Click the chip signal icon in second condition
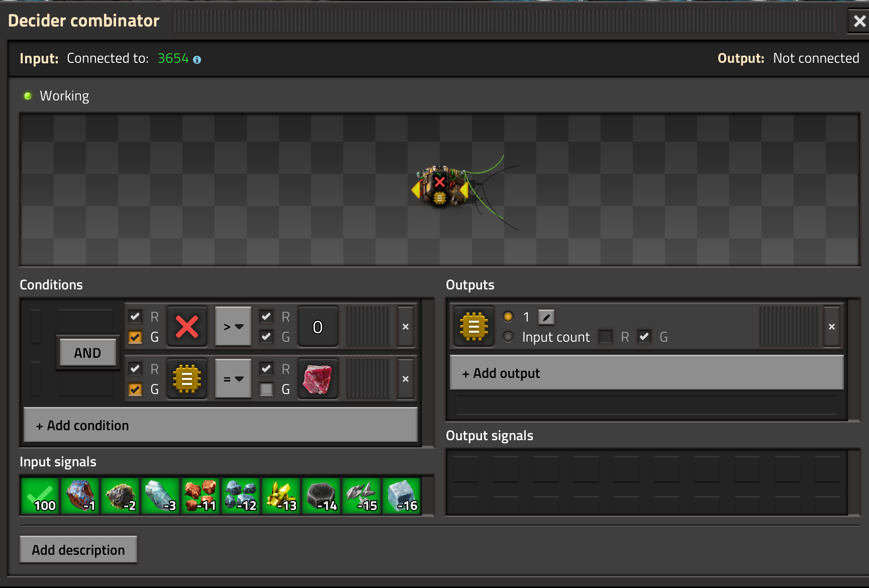The height and width of the screenshot is (588, 869). 187,379
